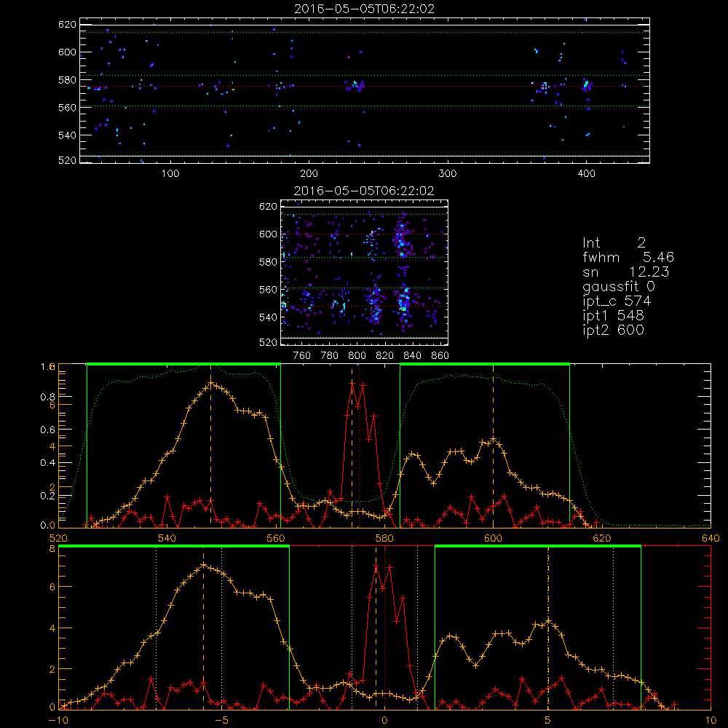
Task: Click the 5 label on the lowest plot's x-axis
Action: 548,721
